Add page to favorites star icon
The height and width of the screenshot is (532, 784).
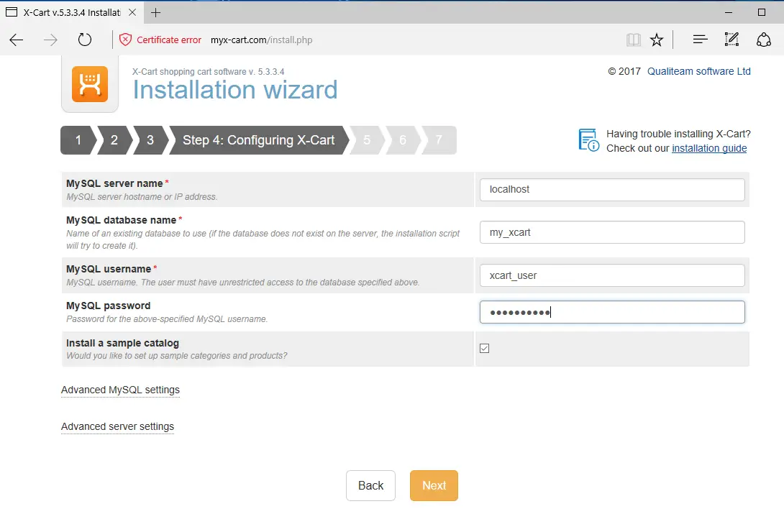(657, 40)
